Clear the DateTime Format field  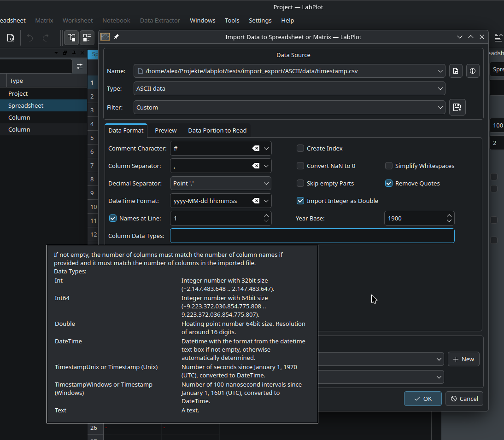pos(256,201)
